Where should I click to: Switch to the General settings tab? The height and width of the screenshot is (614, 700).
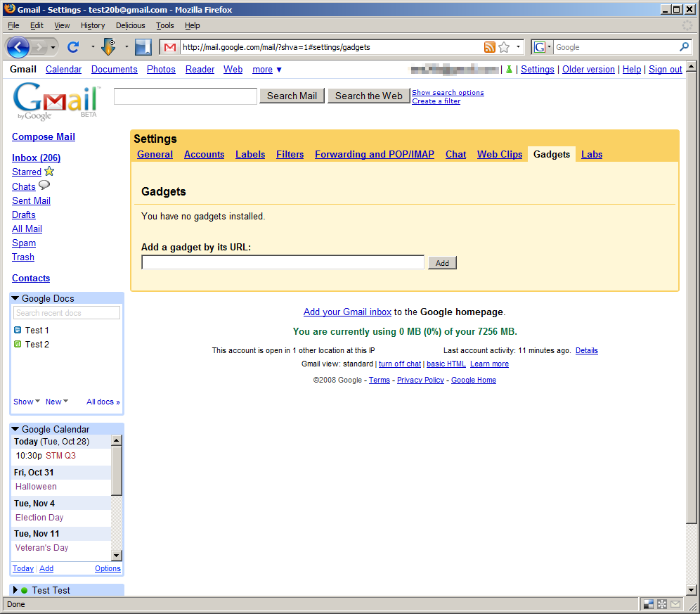(x=155, y=154)
